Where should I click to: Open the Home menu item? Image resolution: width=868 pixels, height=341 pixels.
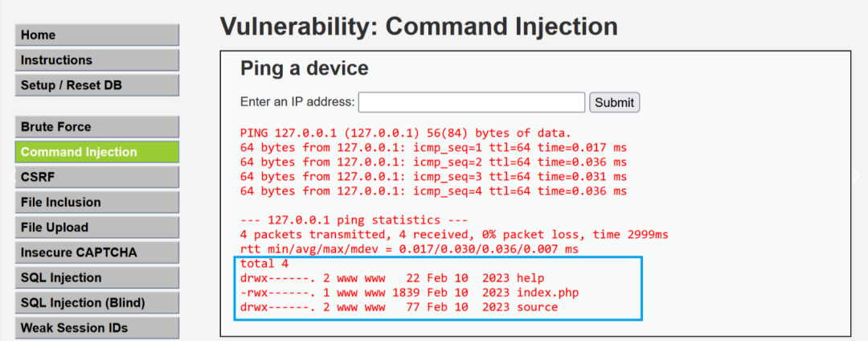(96, 35)
